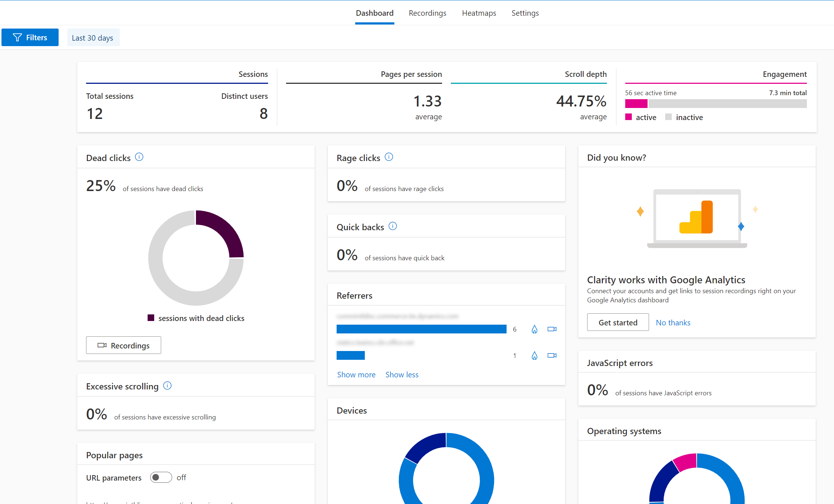Viewport: 834px width, 504px height.
Task: Expand referrers by clicking Show more
Action: click(x=356, y=374)
